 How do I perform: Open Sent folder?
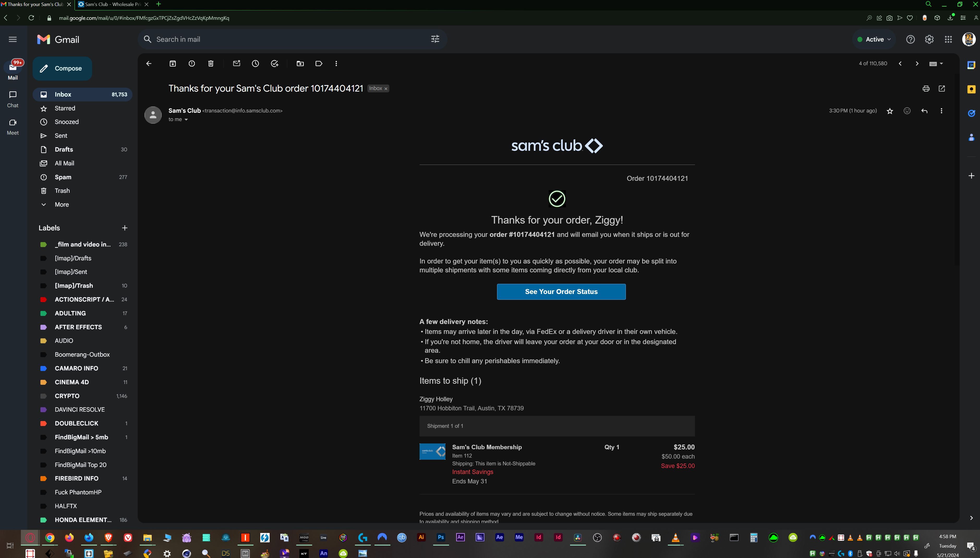[82, 136]
